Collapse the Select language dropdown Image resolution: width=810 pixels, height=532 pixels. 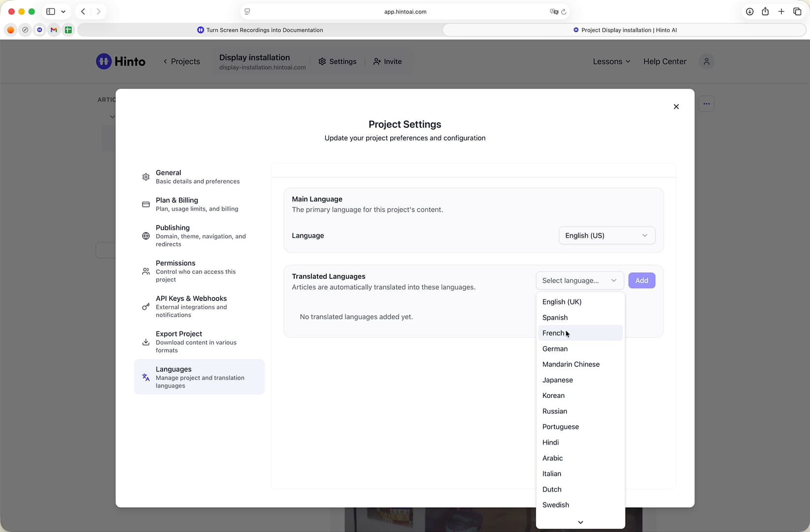pyautogui.click(x=580, y=280)
